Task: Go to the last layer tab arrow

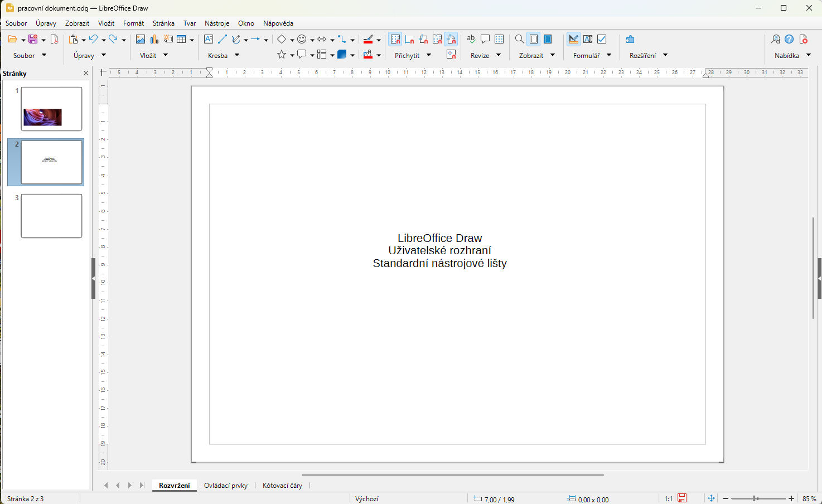Action: coord(142,486)
